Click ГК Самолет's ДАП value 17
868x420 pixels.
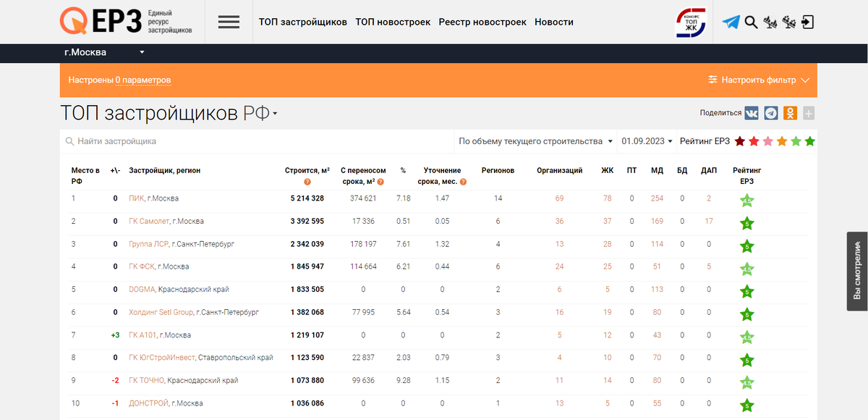(709, 222)
